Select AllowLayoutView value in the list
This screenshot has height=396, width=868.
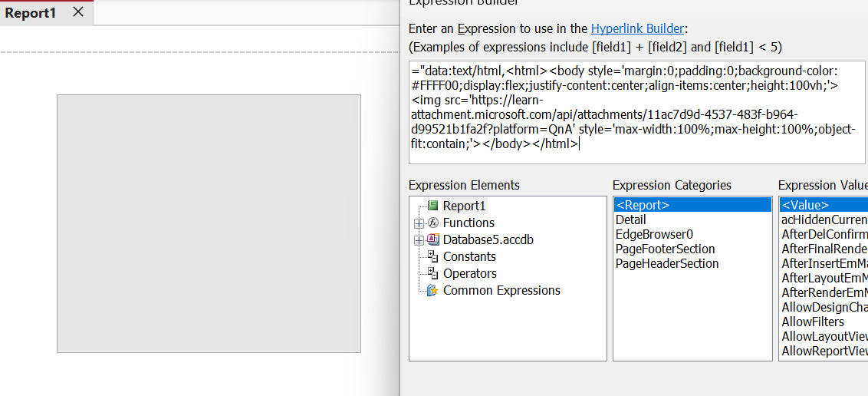824,337
